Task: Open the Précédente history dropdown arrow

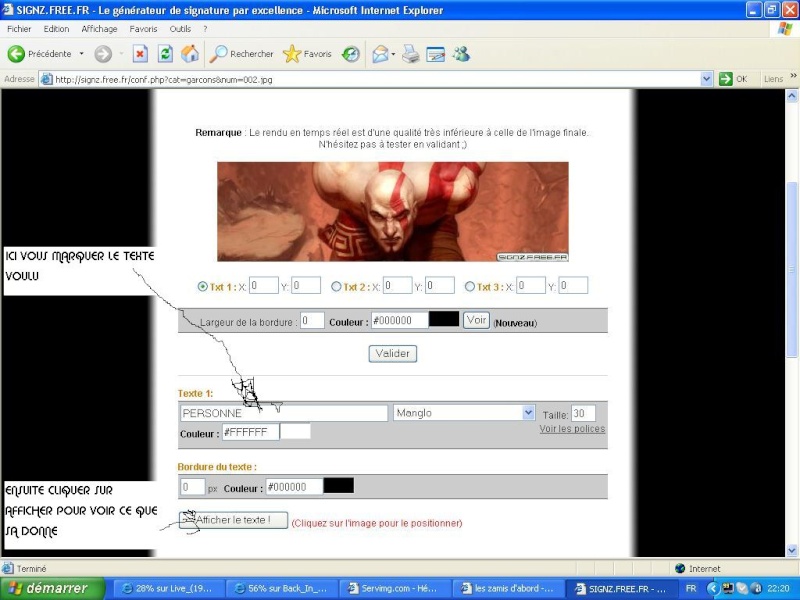Action: point(81,54)
